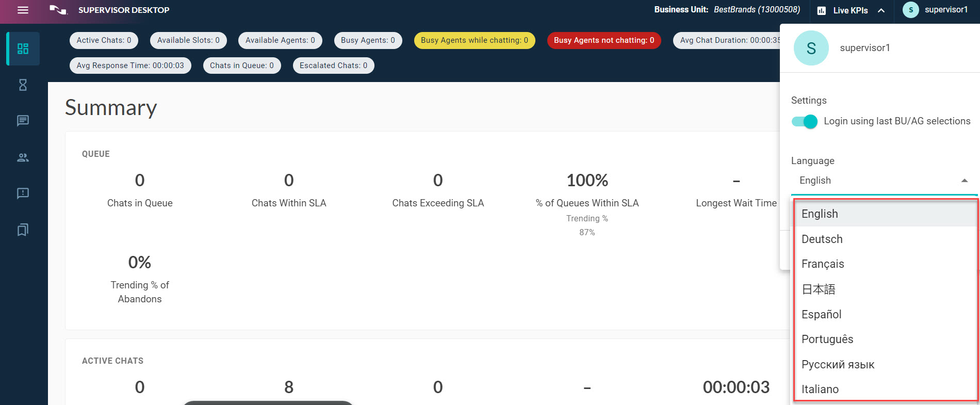Select Español language option

click(821, 314)
